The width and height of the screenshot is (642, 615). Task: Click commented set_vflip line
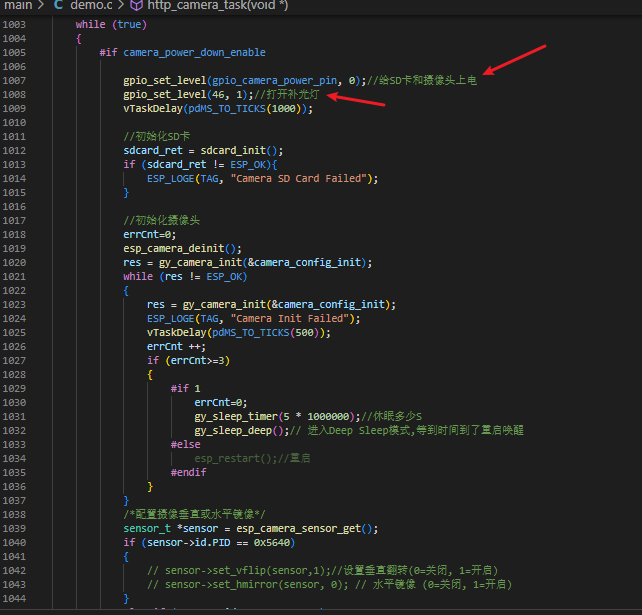322,571
